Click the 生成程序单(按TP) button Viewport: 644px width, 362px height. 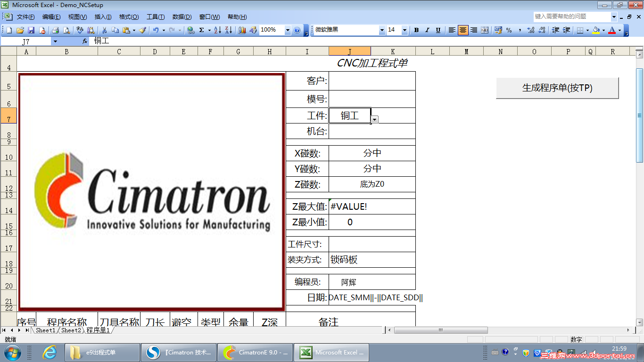(x=557, y=88)
